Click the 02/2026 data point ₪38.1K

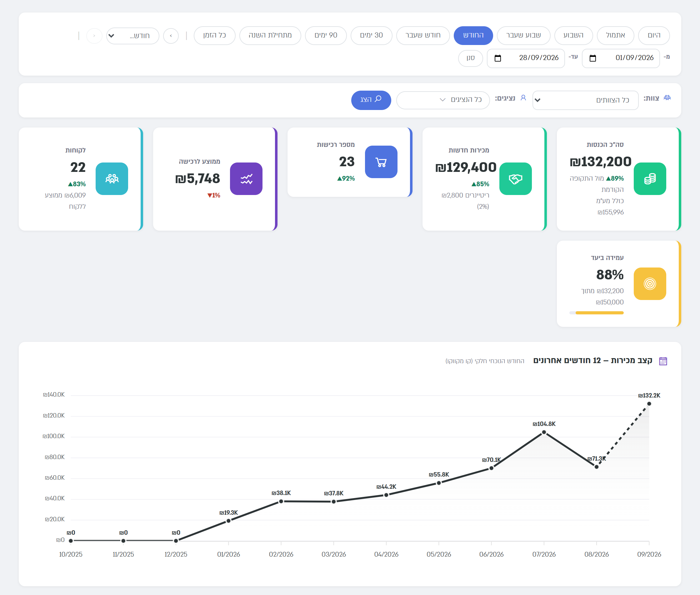coord(281,501)
